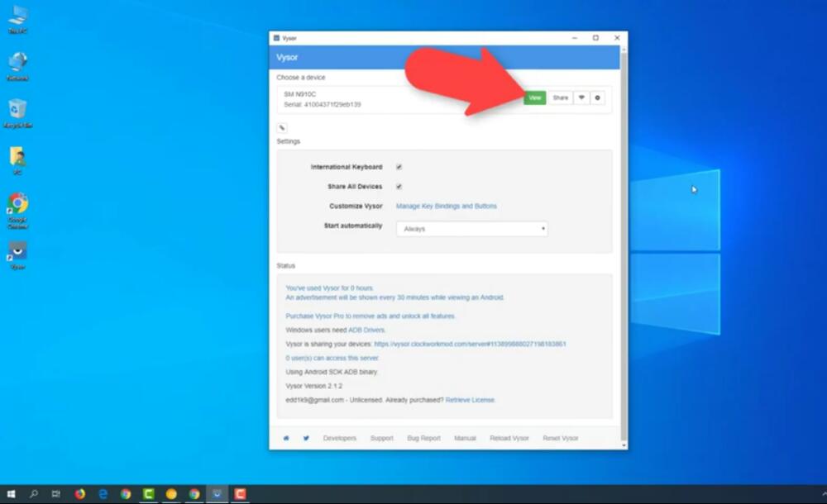This screenshot has height=504, width=827.
Task: Click Retrieve License link
Action: pyautogui.click(x=470, y=400)
